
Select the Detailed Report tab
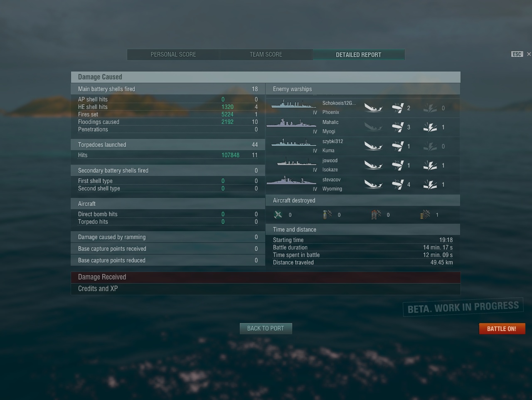tap(359, 54)
